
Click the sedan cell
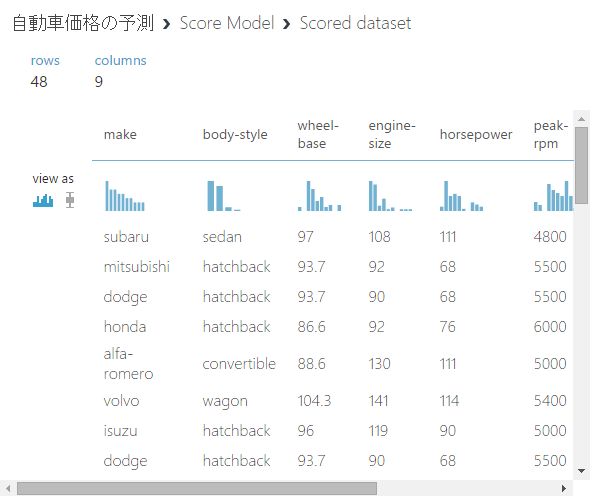coord(222,237)
